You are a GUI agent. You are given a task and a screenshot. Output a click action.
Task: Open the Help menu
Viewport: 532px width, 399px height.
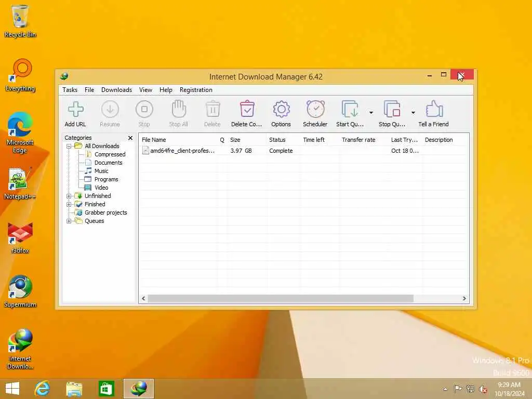click(x=166, y=90)
